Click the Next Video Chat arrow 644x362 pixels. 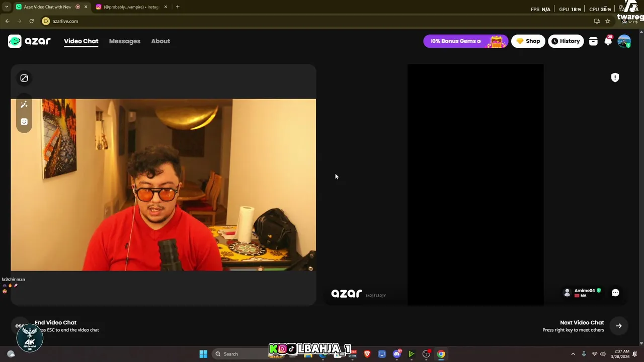pos(618,326)
